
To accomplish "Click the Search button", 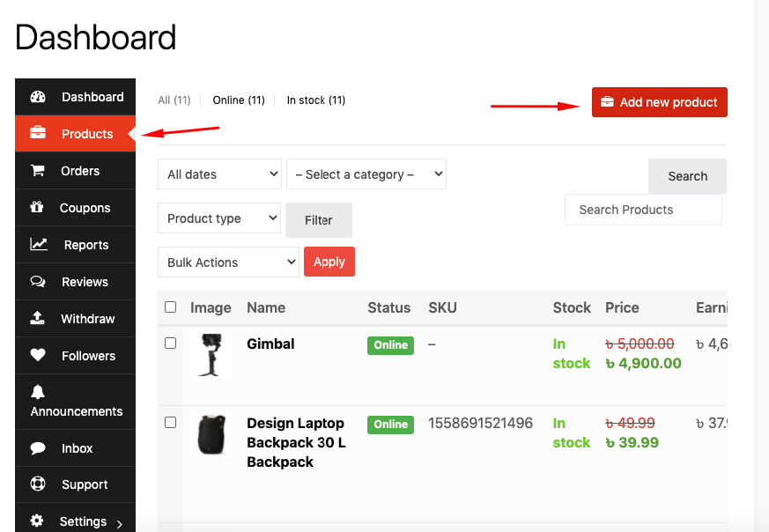I will tap(687, 176).
